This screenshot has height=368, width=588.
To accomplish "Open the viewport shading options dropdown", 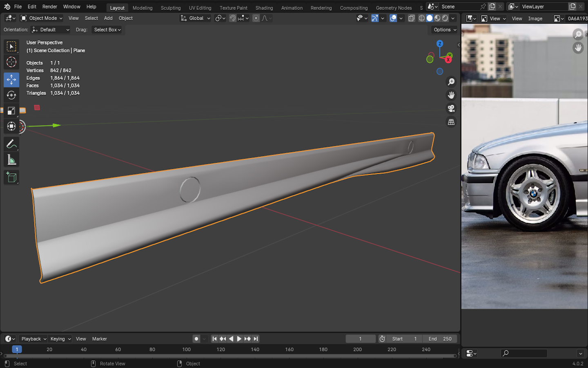I will 453,18.
